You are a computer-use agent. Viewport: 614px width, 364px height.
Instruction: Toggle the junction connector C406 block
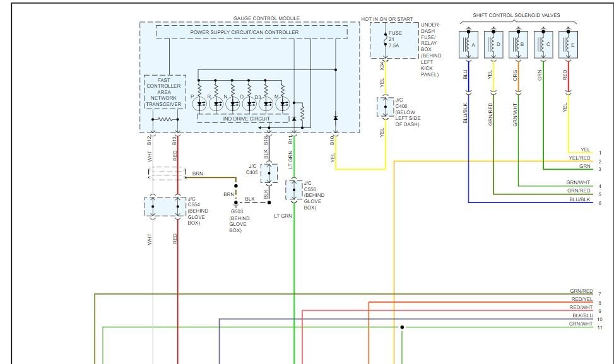pos(385,106)
